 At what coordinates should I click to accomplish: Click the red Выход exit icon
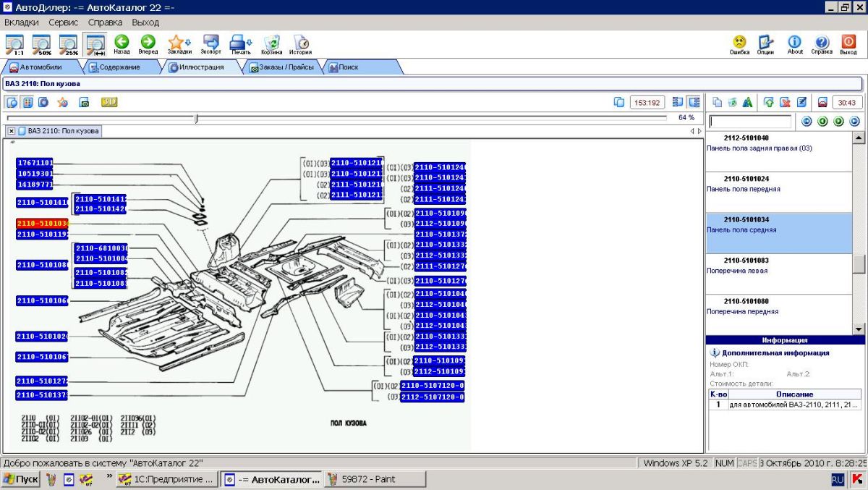click(848, 44)
